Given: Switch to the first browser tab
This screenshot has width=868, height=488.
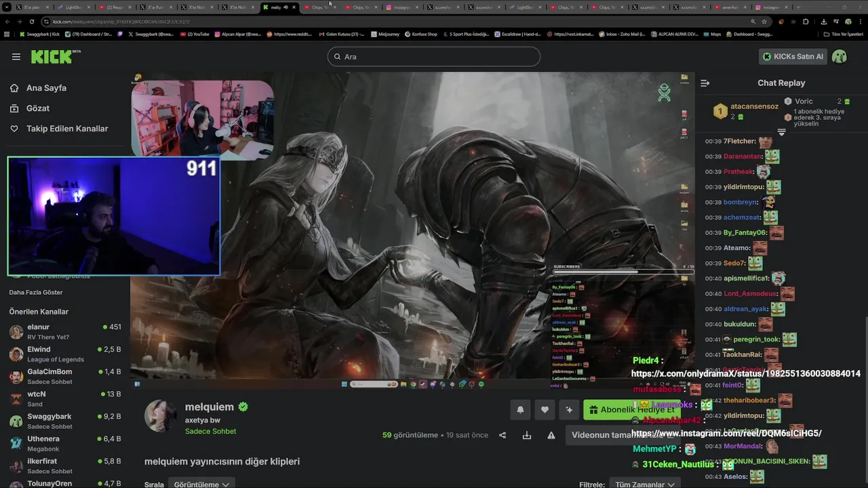Looking at the screenshot, I should 34,7.
